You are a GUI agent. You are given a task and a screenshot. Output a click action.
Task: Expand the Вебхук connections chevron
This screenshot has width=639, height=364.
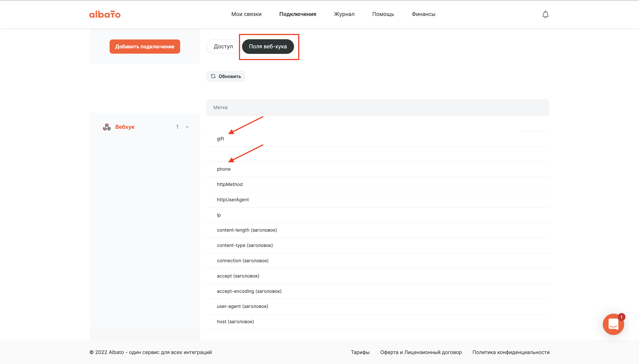(187, 127)
